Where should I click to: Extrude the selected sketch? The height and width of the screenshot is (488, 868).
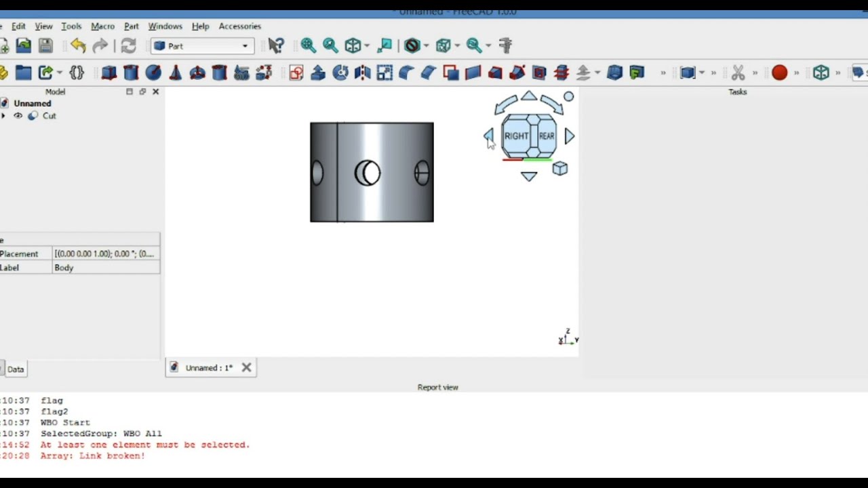318,73
